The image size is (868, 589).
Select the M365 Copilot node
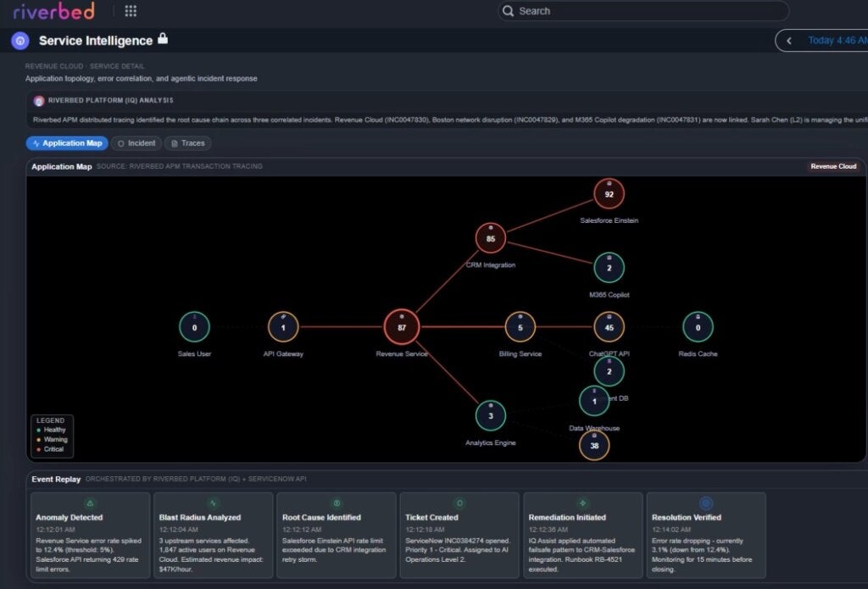point(609,268)
